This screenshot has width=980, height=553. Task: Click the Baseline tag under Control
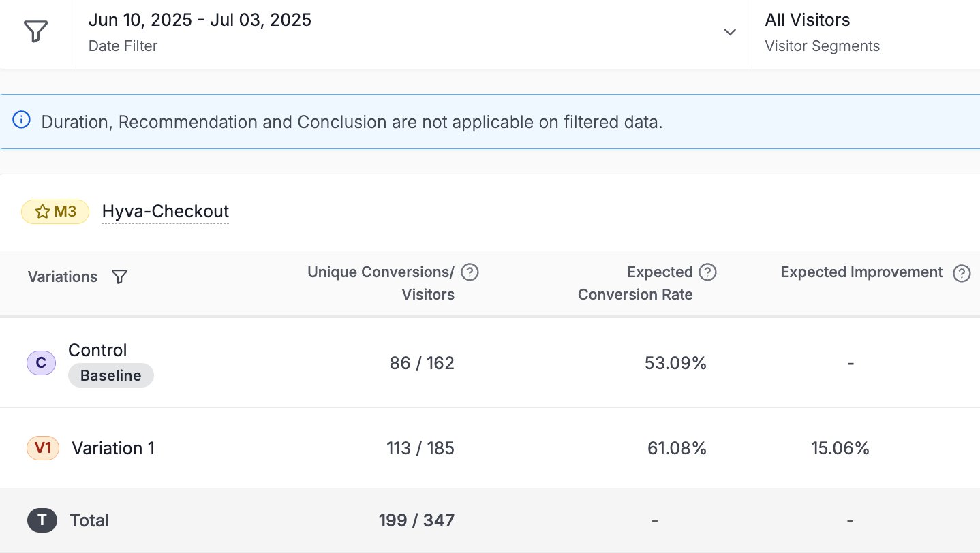pos(111,375)
